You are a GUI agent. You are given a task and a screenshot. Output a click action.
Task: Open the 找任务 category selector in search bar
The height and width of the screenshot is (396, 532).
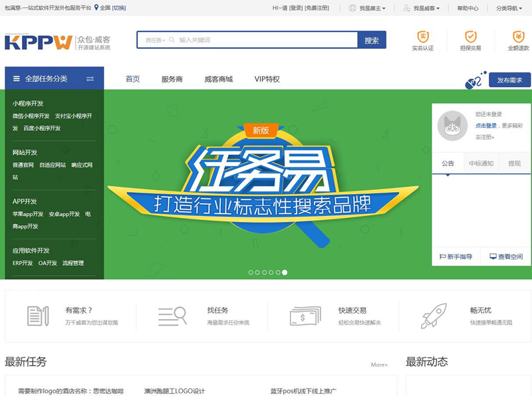[154, 40]
